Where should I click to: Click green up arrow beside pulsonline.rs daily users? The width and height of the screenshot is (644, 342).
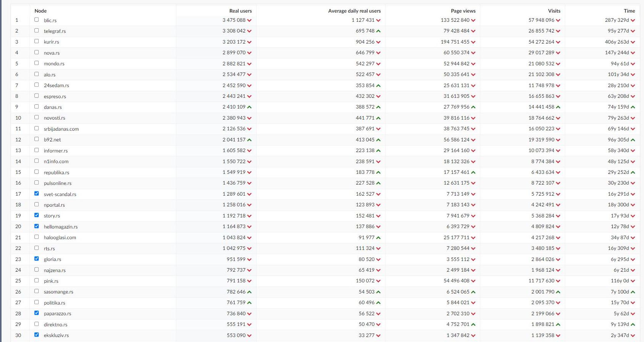coord(378,183)
